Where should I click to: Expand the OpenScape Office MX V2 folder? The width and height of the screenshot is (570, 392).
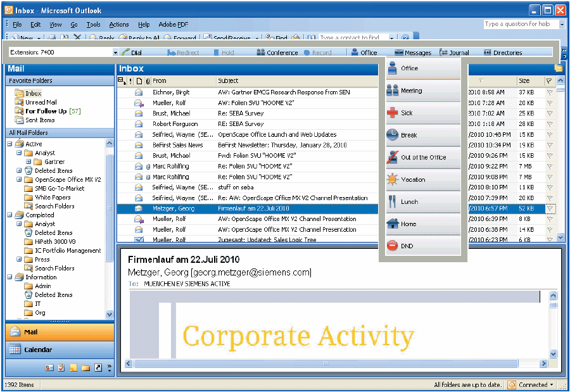(19, 179)
